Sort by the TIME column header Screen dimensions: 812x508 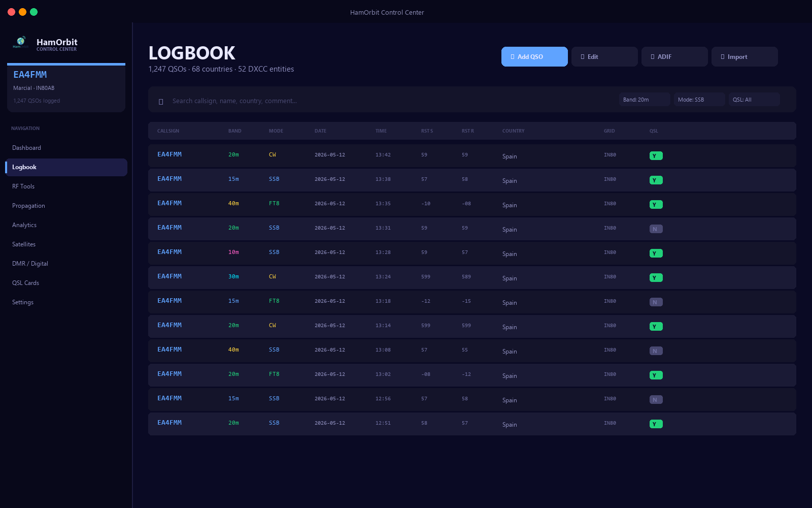tap(381, 131)
